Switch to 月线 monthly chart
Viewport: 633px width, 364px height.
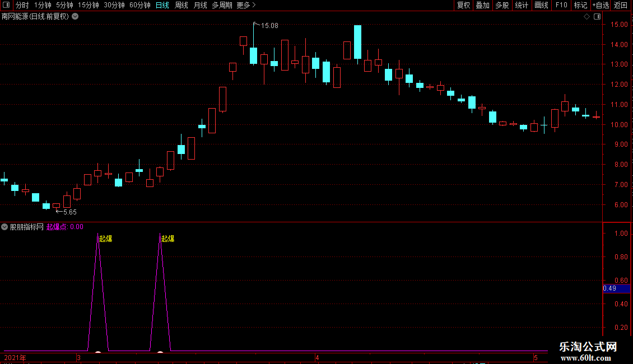click(x=200, y=5)
